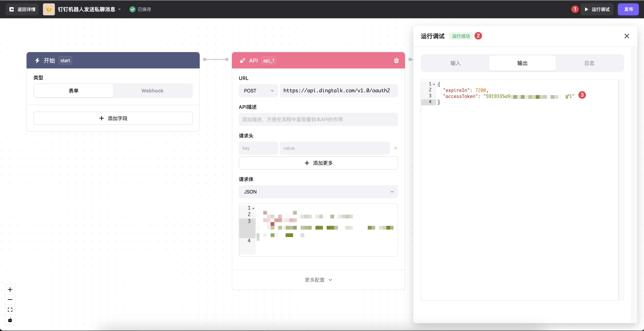Click the app's handshake logo icon
This screenshot has height=331, width=644.
[x=49, y=9]
